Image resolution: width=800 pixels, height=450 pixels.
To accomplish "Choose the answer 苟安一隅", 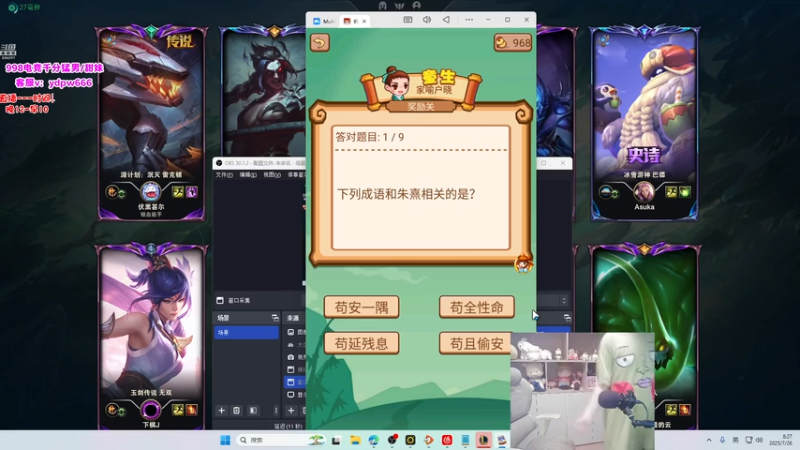I will (x=361, y=307).
